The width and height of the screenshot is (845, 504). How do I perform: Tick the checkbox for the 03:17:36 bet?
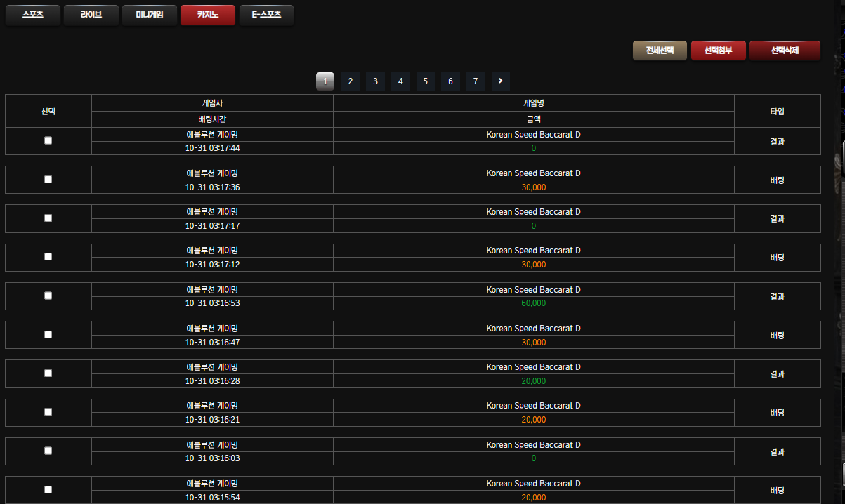[x=48, y=180]
